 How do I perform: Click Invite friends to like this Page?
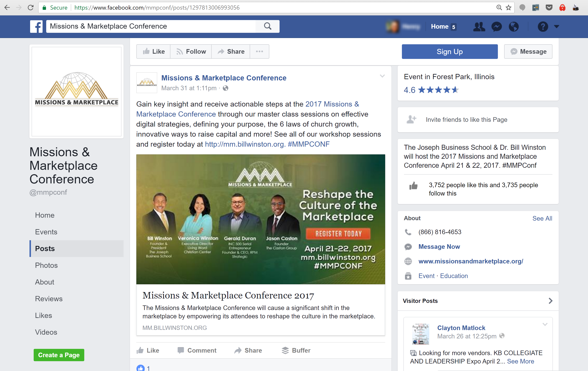466,119
